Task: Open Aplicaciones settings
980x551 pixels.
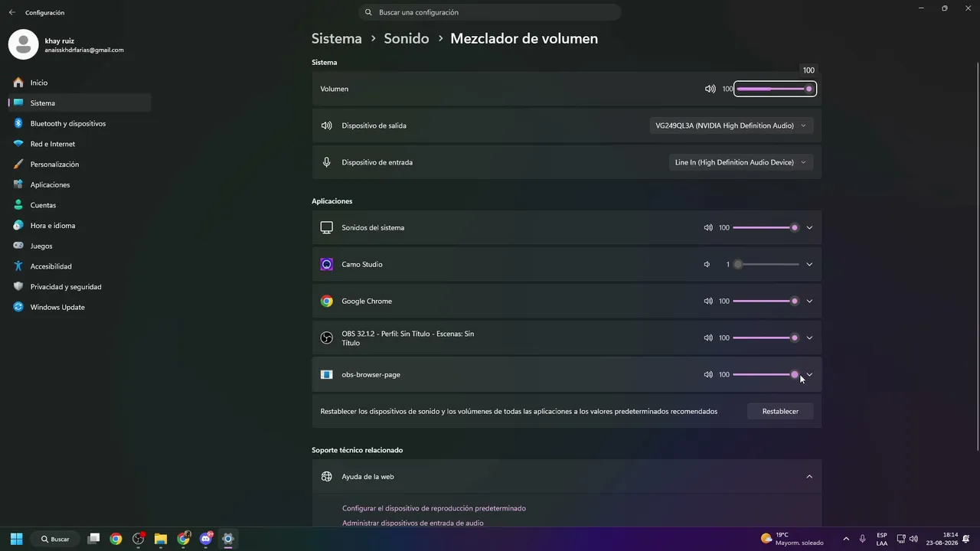Action: pos(80,184)
